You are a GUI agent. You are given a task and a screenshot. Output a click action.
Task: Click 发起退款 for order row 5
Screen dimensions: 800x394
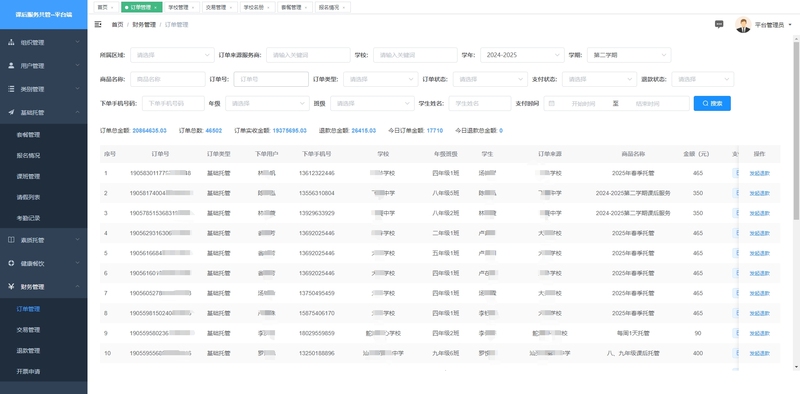click(x=759, y=253)
